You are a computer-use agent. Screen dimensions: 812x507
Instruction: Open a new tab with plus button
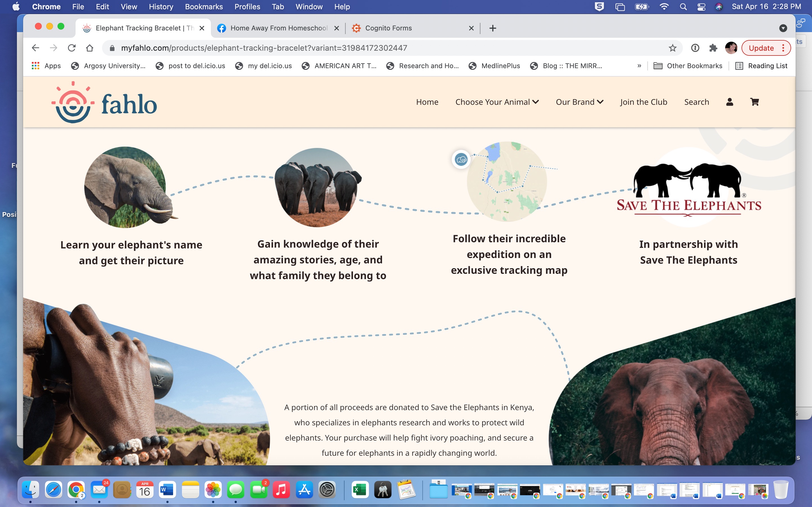coord(493,28)
